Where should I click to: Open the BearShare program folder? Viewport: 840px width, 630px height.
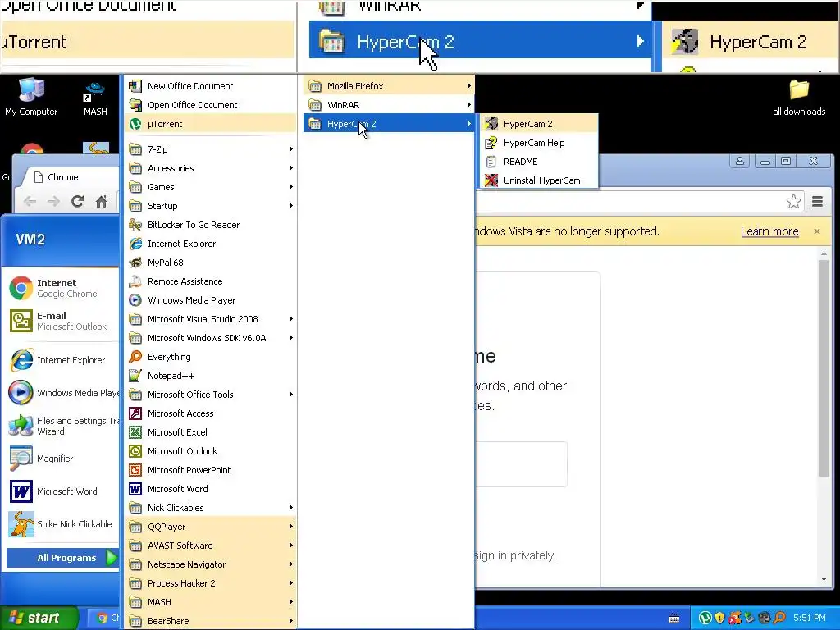click(x=211, y=621)
